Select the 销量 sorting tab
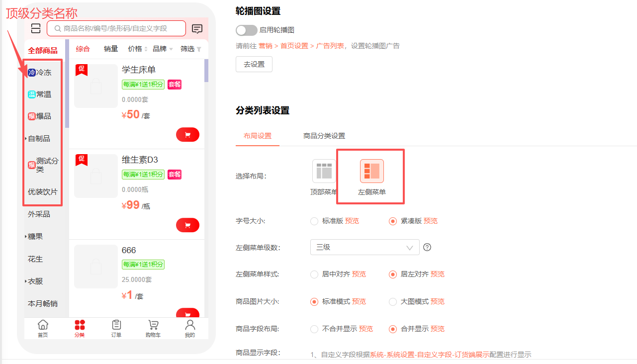The image size is (637, 364). pos(111,49)
